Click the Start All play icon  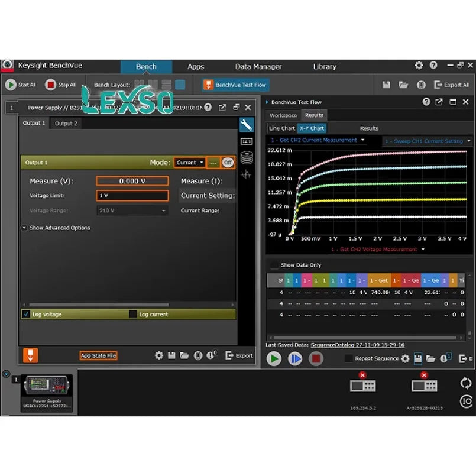click(11, 85)
